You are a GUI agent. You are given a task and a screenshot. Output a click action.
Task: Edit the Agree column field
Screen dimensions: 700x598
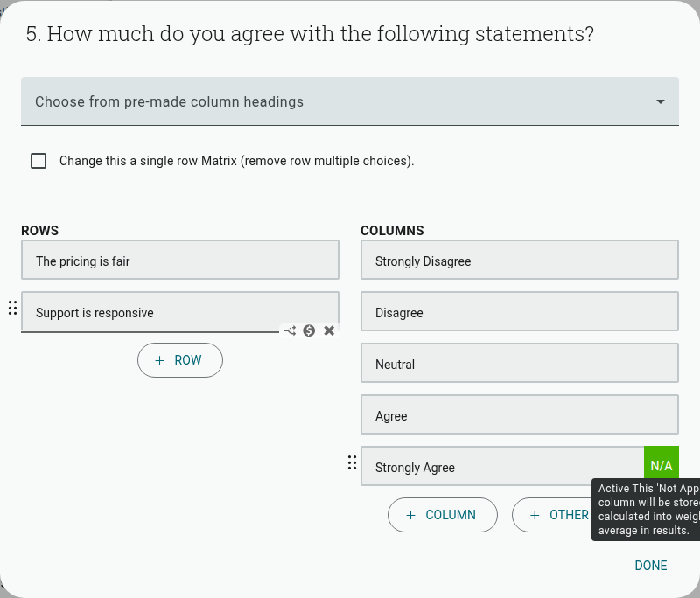tap(520, 414)
